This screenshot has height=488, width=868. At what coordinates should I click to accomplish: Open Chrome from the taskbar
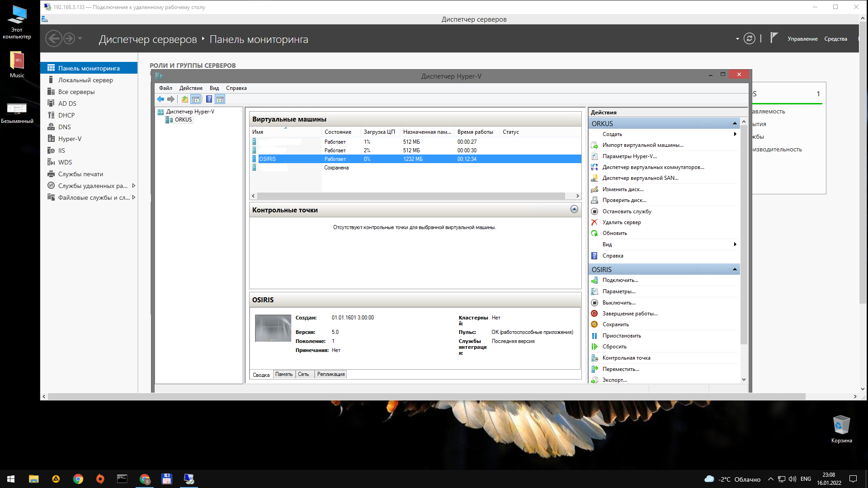coord(78,479)
